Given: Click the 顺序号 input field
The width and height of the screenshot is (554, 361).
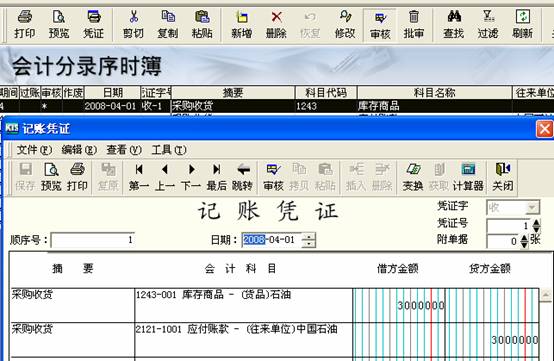Looking at the screenshot, I should tap(93, 240).
